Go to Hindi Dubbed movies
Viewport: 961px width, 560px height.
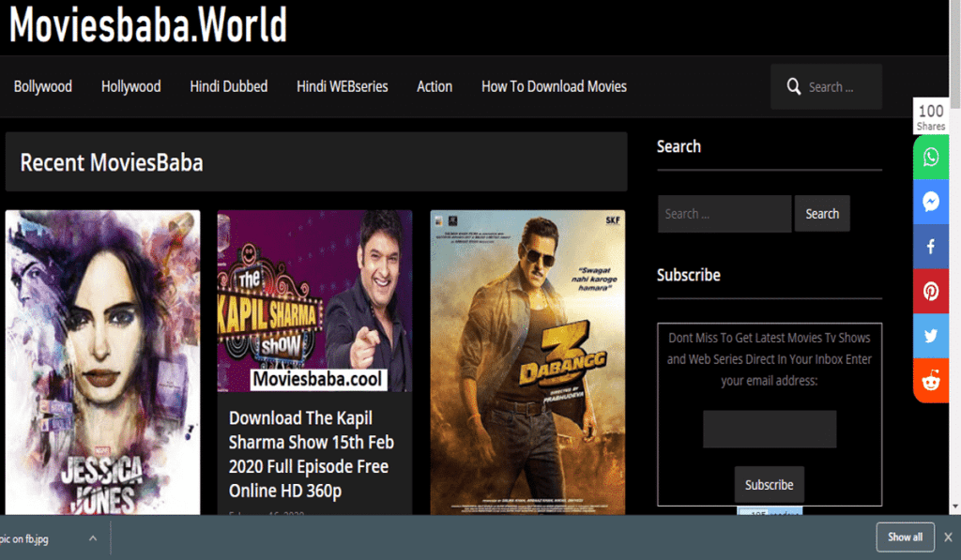pyautogui.click(x=229, y=86)
